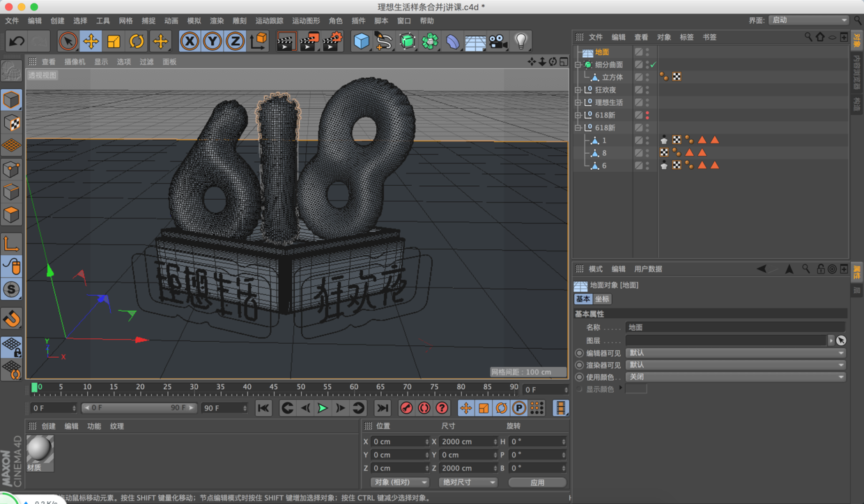Select the Live Selection tool
Screen dimensions: 864x504
68,41
